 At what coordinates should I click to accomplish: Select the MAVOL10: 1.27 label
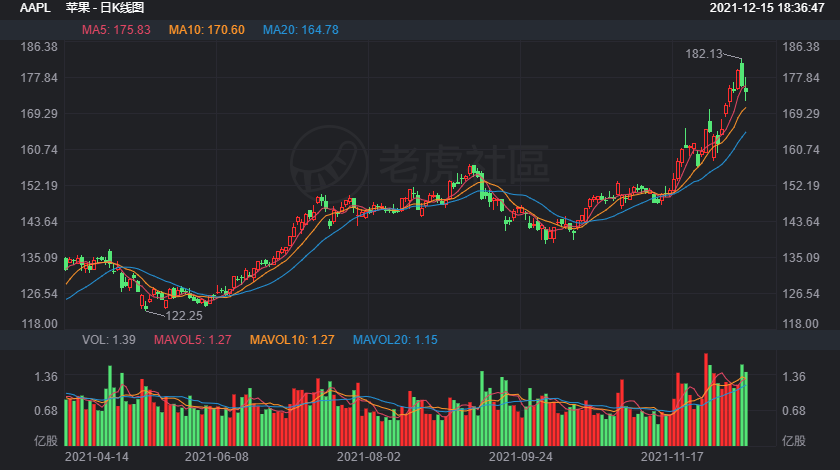(292, 340)
